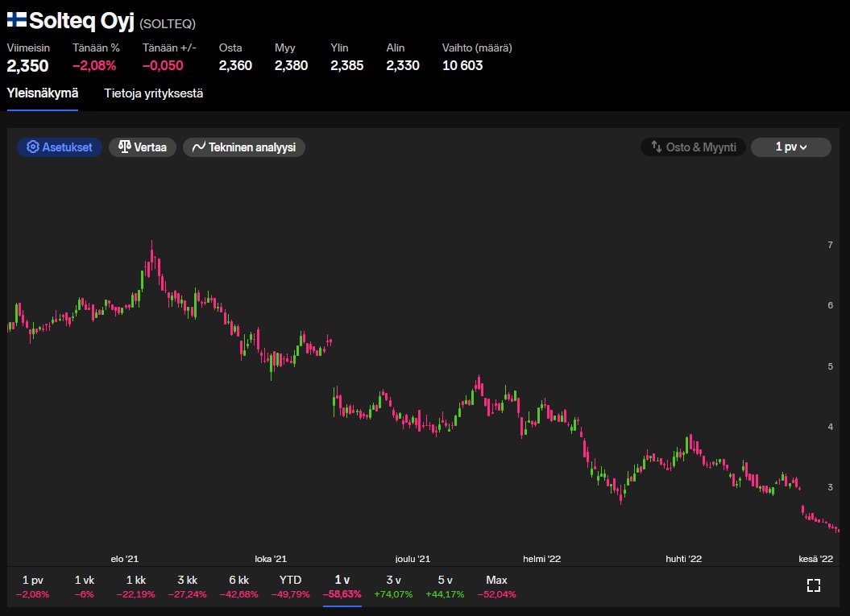The image size is (850, 616).
Task: Click the loka '21 date axis label
Action: 271,559
